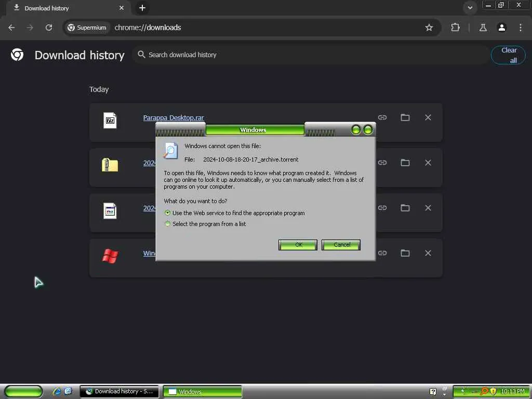The image size is (532, 399).
Task: Reload the downloads page
Action: (49, 28)
